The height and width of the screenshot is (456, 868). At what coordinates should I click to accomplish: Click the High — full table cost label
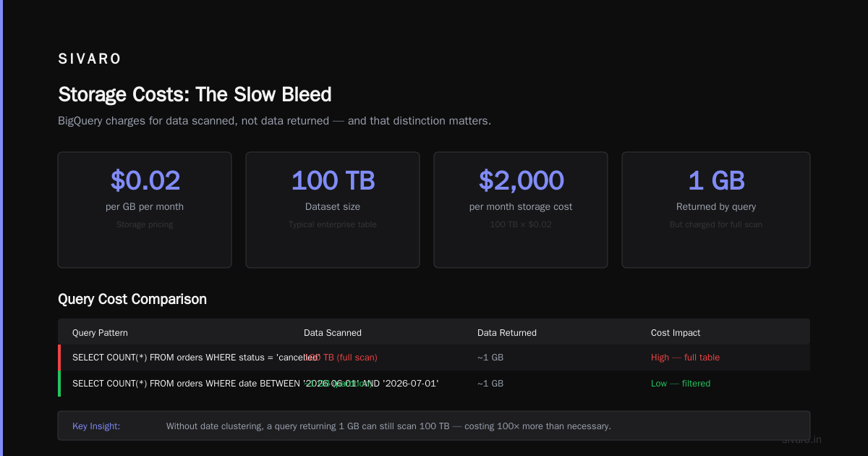pyautogui.click(x=685, y=358)
